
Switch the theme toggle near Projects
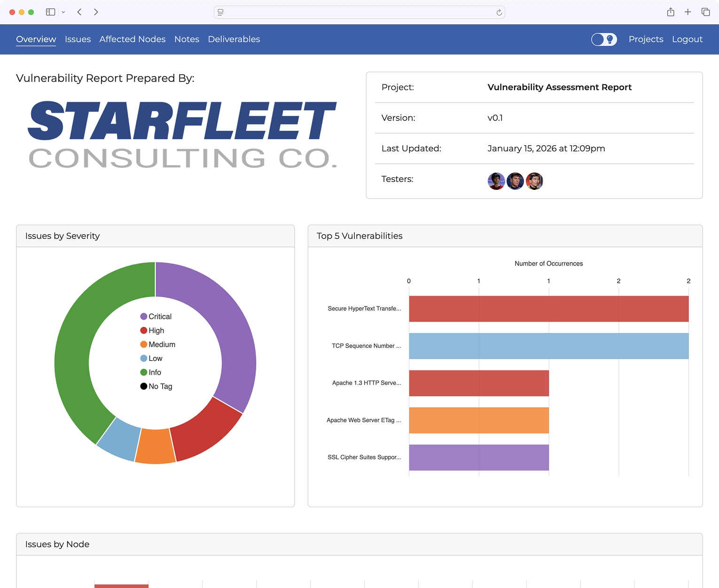[x=604, y=39]
